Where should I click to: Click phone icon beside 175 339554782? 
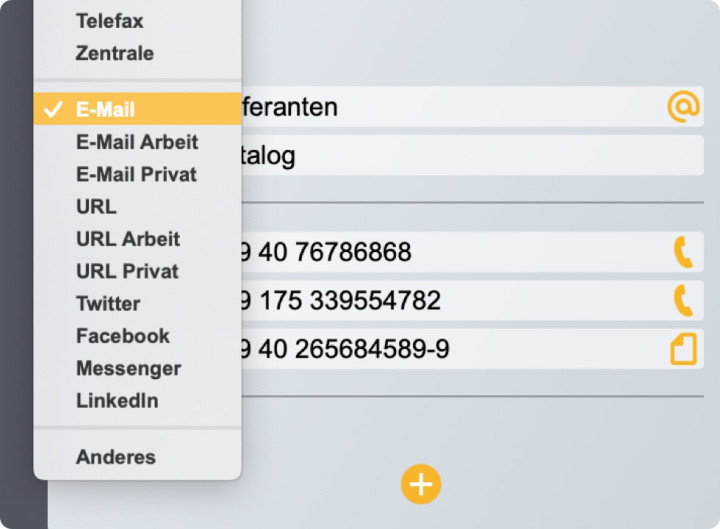click(x=683, y=300)
